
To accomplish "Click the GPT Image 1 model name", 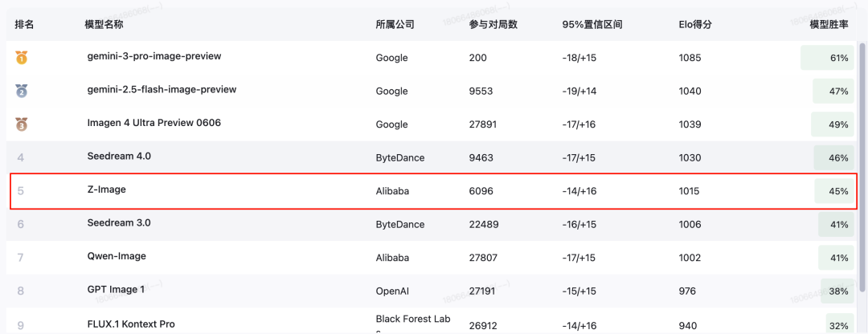I will (x=116, y=289).
